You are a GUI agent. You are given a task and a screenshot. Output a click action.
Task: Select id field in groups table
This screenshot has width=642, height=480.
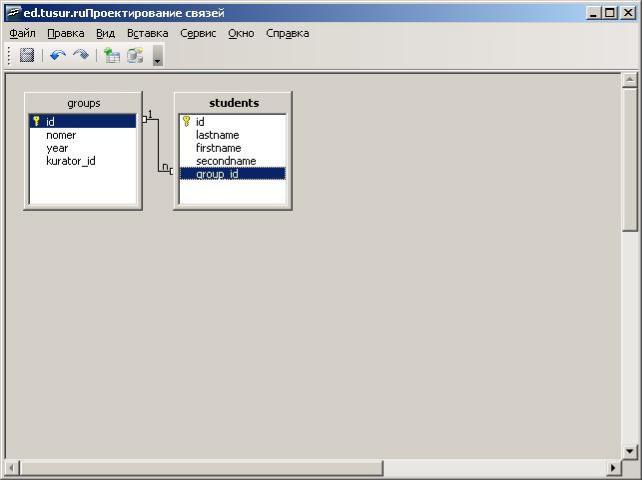tap(83, 121)
